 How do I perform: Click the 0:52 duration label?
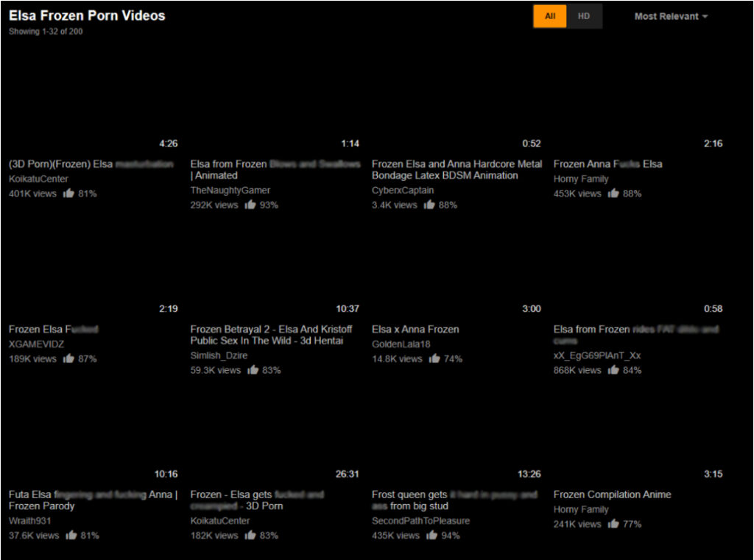tap(532, 143)
